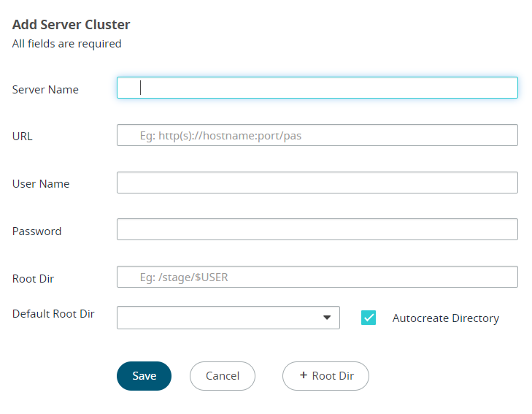Add another root dir with + Root Dir

[325, 376]
